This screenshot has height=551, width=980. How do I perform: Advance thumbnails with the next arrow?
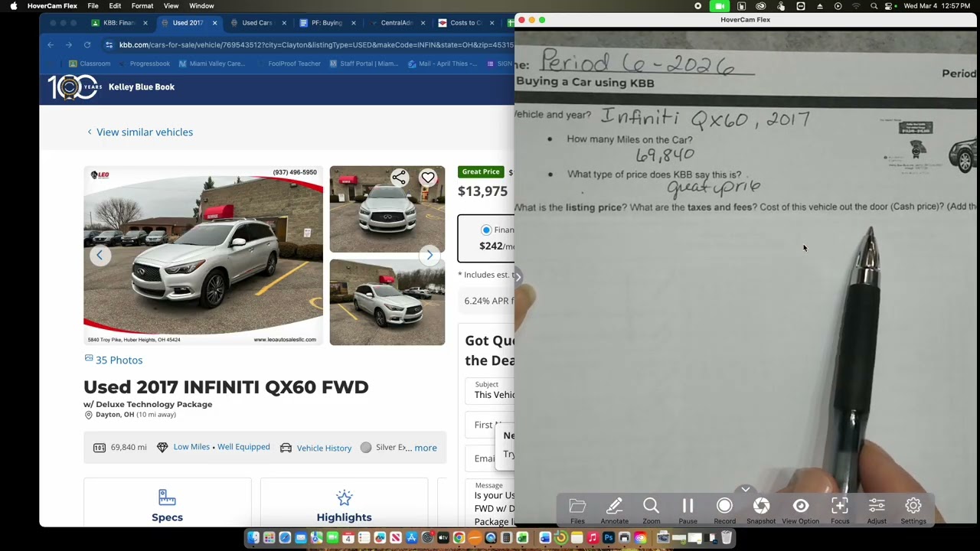430,255
